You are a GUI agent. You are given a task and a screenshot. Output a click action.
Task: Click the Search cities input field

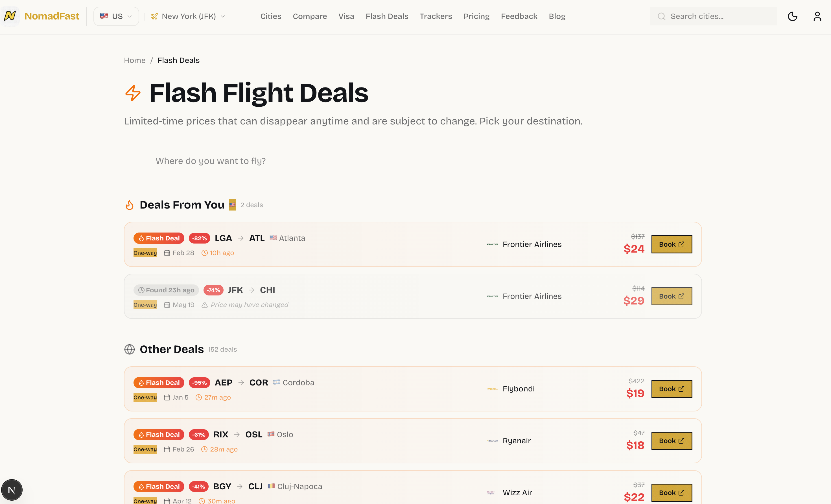713,16
